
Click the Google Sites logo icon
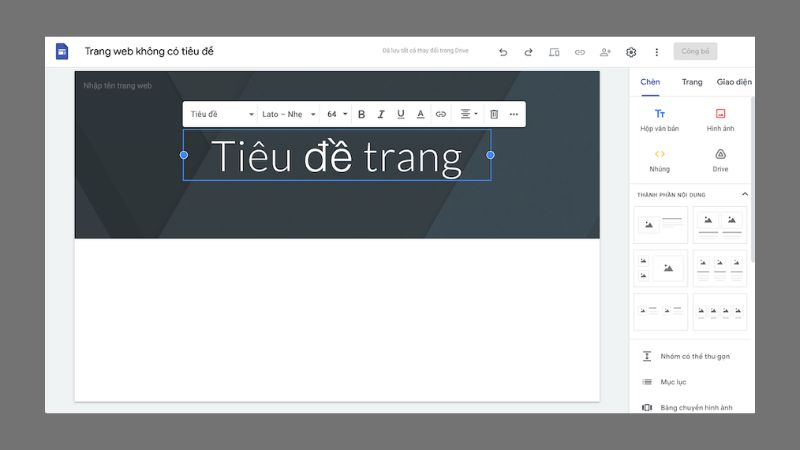[62, 52]
